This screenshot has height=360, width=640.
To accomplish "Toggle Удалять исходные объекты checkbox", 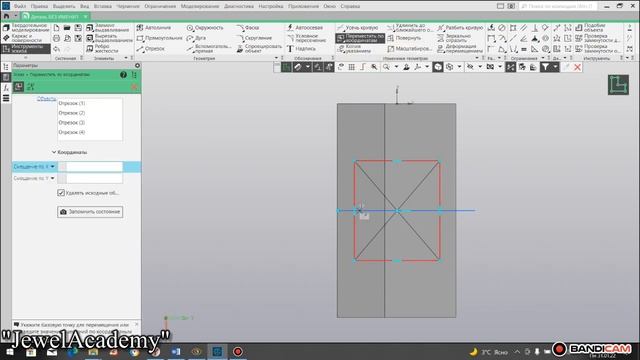I will 61,193.
